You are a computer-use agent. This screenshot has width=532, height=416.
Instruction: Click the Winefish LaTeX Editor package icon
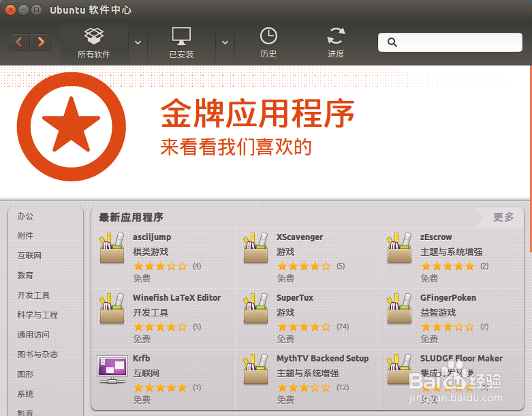112,308
